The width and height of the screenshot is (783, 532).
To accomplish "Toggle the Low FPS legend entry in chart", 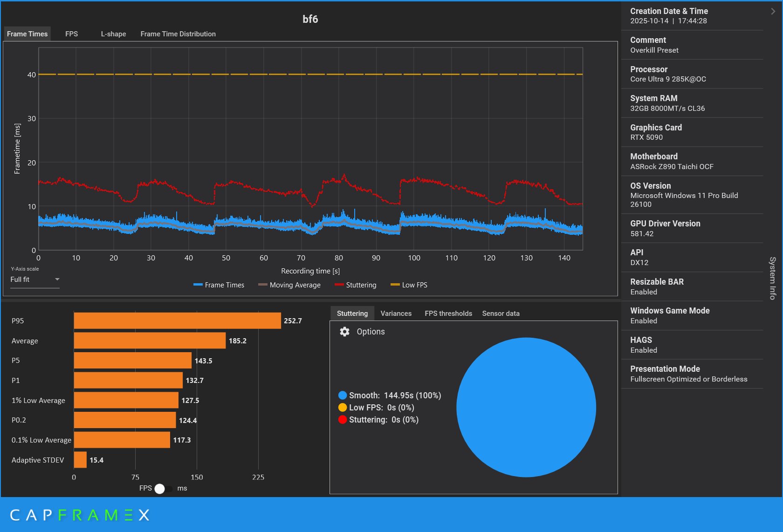I will tap(409, 285).
